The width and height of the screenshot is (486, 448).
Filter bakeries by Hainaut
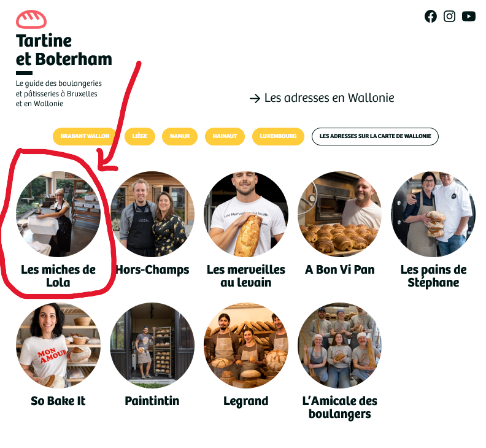point(225,136)
